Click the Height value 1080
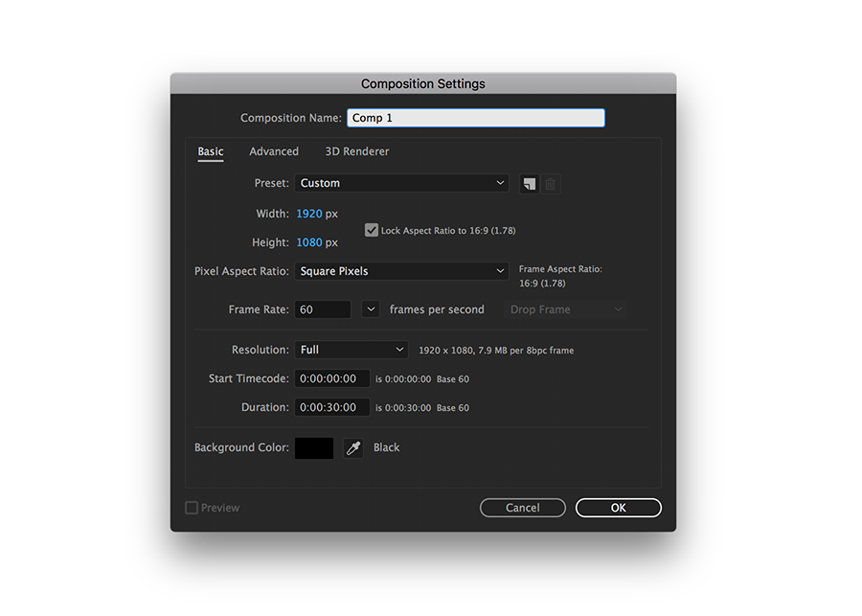The height and width of the screenshot is (616, 862). pyautogui.click(x=309, y=242)
